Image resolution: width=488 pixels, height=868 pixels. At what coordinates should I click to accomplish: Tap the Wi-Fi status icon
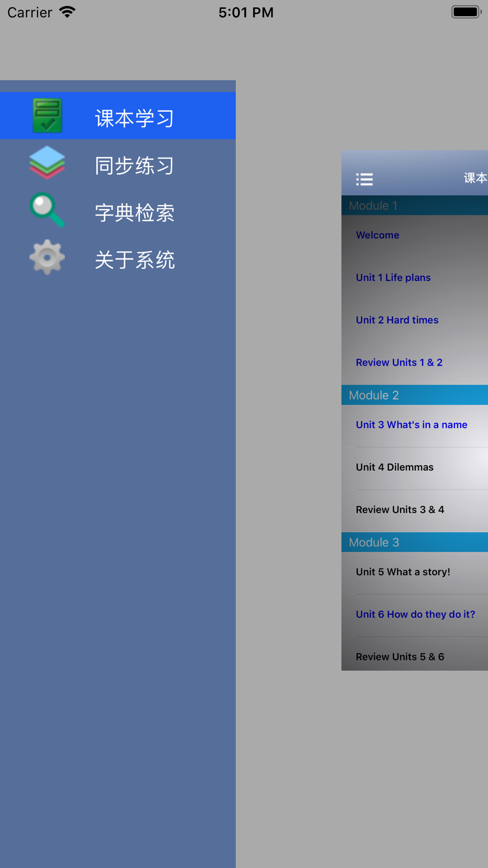[67, 12]
